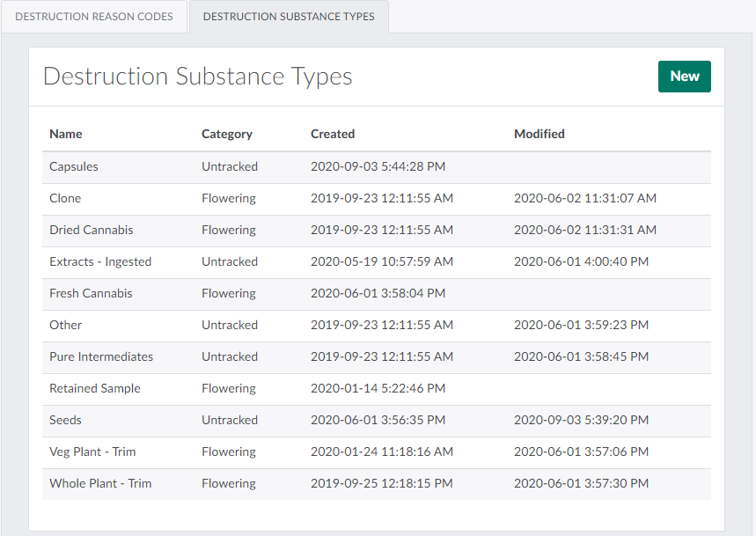Screen dimensions: 756x536
Task: Click the Fresh Cannabis entry
Action: tap(91, 294)
